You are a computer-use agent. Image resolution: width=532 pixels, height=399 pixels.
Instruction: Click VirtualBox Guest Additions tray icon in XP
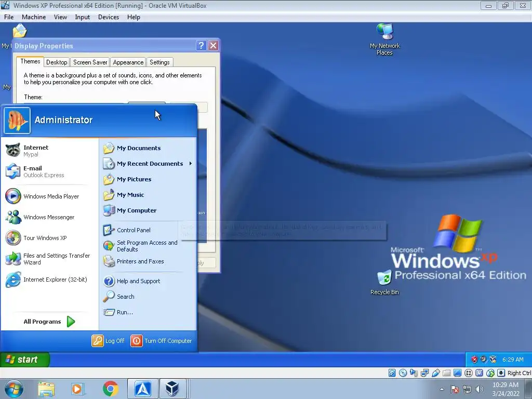pos(493,360)
